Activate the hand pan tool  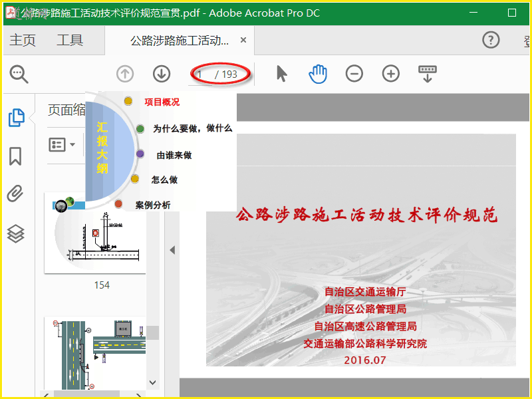[x=318, y=74]
